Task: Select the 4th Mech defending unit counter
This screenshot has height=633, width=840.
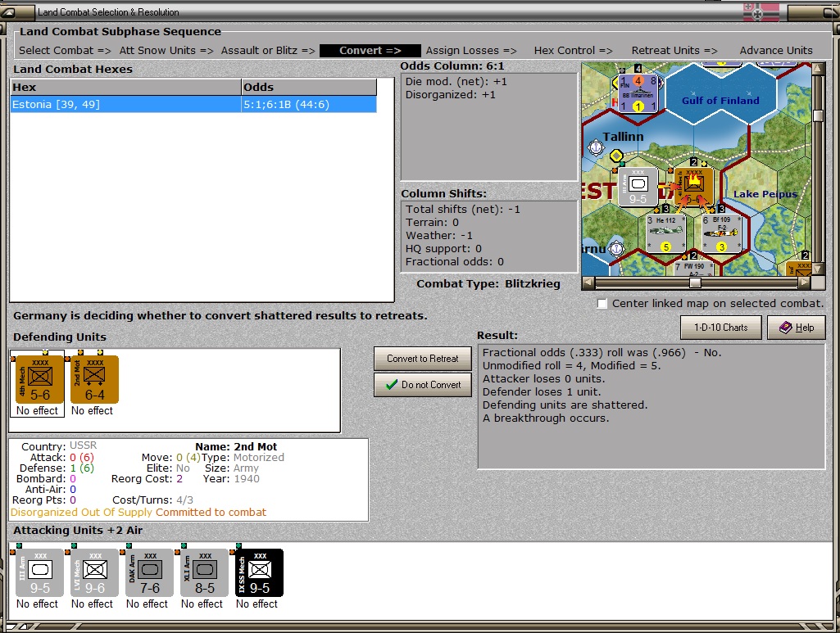Action: tap(39, 379)
